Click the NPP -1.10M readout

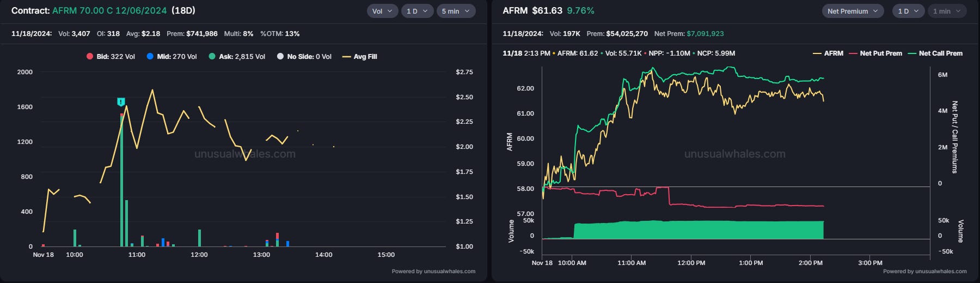click(669, 53)
